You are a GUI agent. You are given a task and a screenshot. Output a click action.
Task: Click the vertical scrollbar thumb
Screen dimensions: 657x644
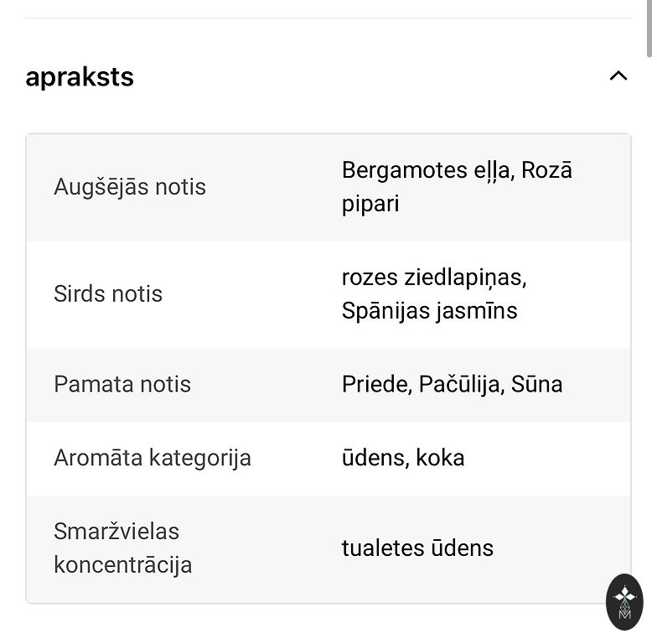click(650, 29)
